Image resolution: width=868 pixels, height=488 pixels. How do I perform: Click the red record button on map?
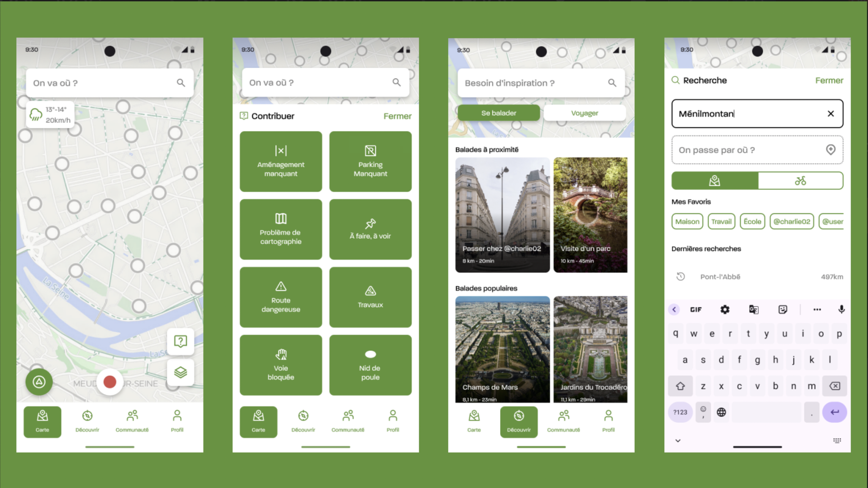click(x=110, y=382)
